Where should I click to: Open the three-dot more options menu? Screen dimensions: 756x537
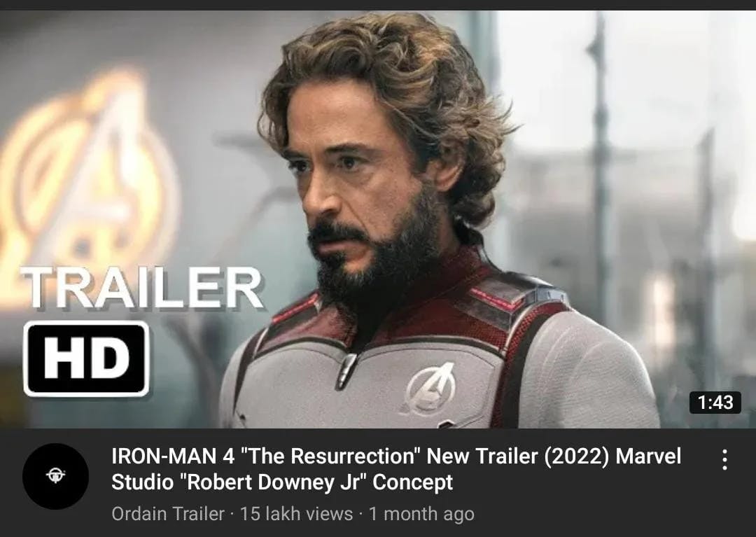724,459
